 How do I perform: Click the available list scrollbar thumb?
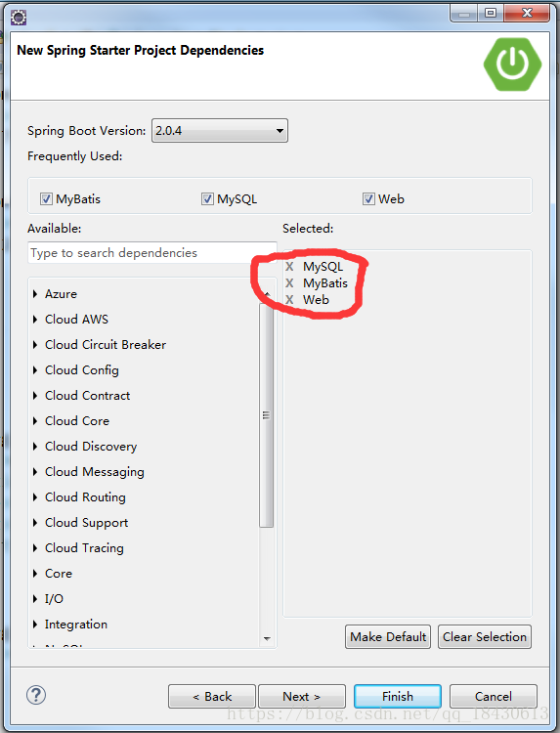click(267, 415)
